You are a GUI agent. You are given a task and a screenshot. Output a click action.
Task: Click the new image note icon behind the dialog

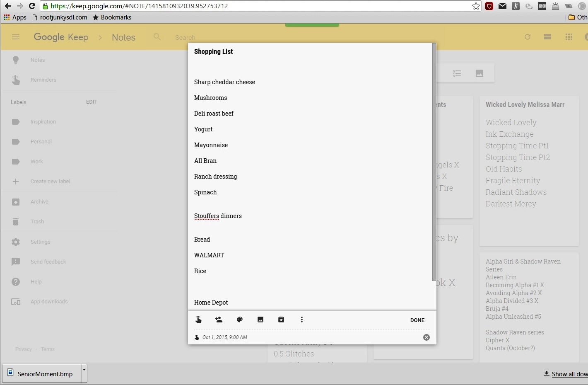[x=480, y=73]
